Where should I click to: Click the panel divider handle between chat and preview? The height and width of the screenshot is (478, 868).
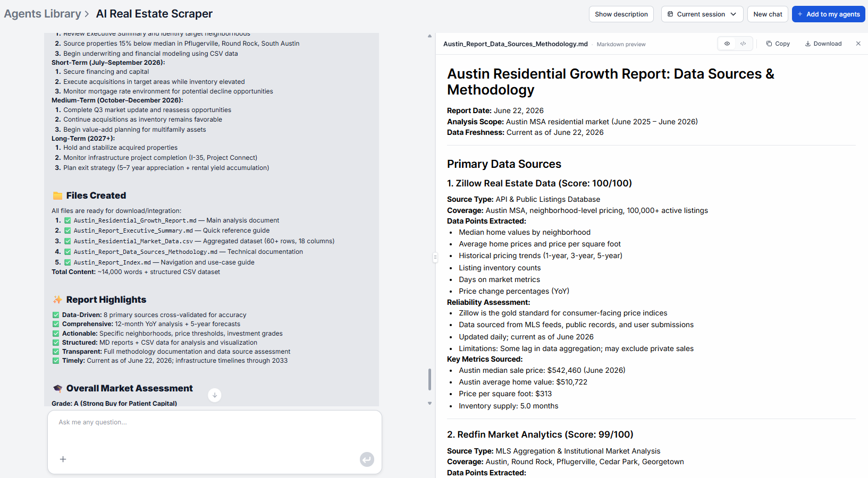(435, 258)
